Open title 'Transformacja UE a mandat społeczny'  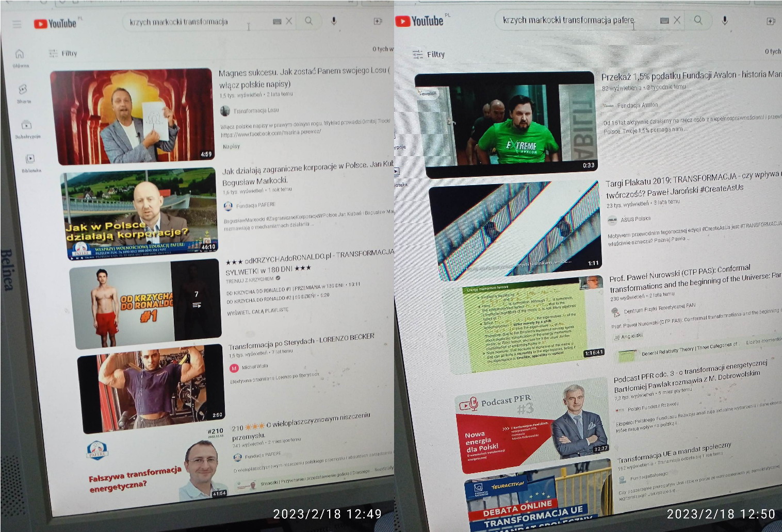(x=674, y=453)
